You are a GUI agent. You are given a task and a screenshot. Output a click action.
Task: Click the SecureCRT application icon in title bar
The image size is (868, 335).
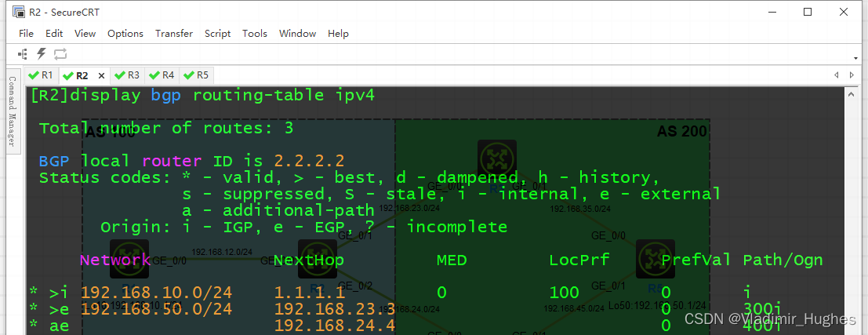[18, 12]
